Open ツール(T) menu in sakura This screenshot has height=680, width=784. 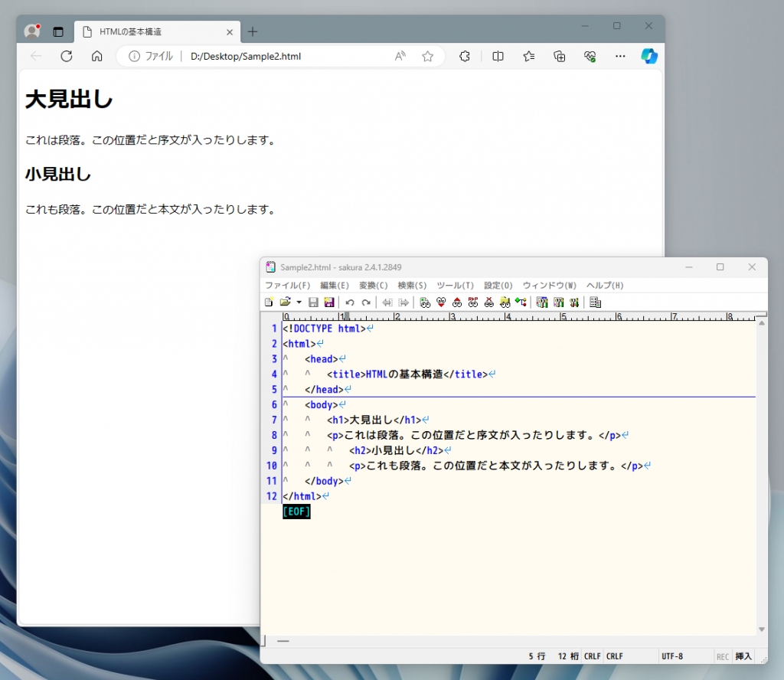(x=455, y=286)
